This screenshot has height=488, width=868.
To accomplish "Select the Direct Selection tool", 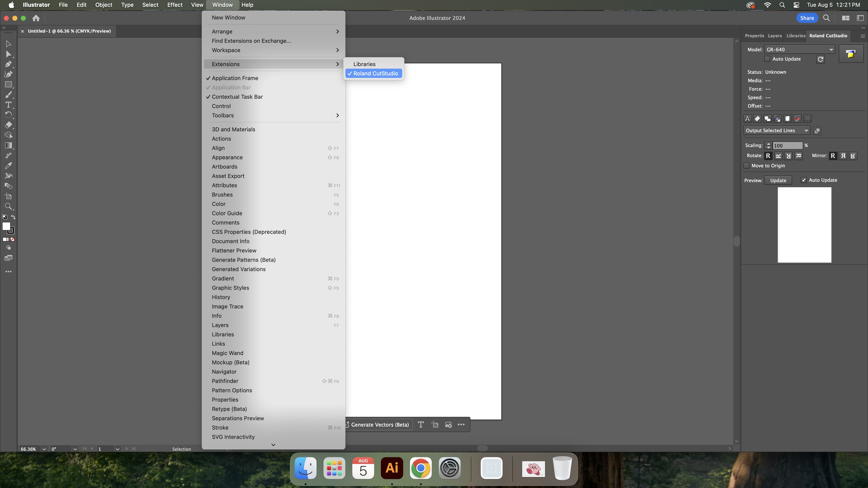I will coord(8,54).
